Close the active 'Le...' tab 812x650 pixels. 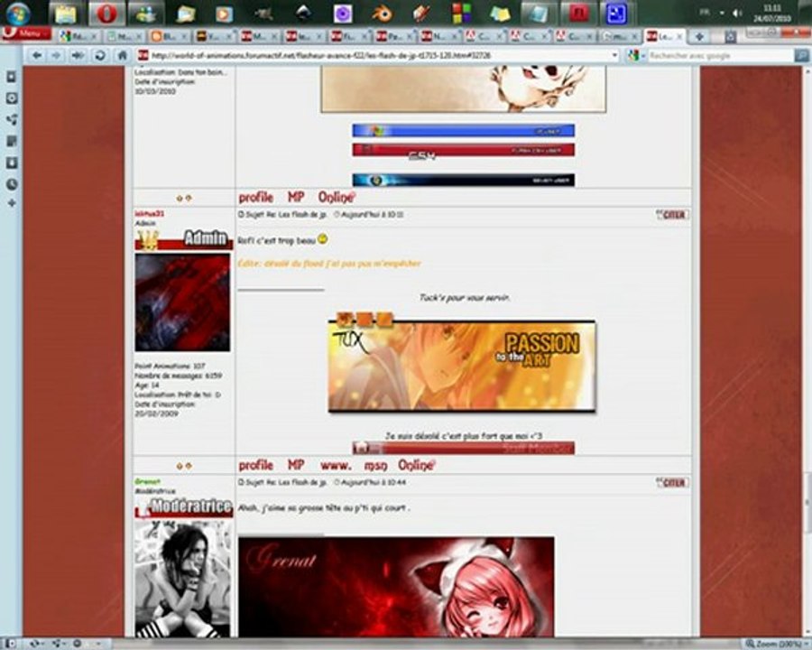tap(680, 37)
